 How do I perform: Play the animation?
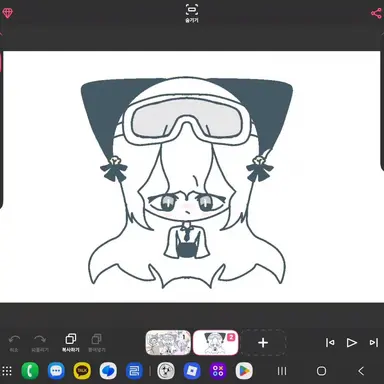[x=351, y=343]
